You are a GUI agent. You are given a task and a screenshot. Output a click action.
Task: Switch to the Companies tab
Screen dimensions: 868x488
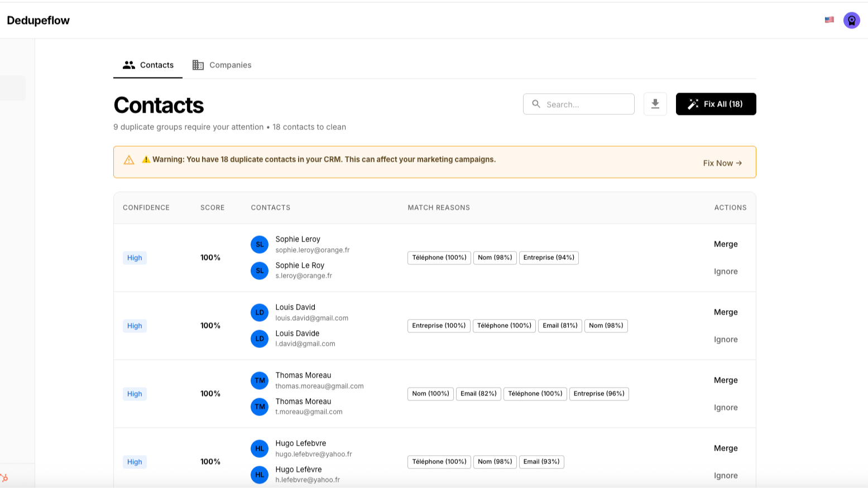(x=222, y=65)
